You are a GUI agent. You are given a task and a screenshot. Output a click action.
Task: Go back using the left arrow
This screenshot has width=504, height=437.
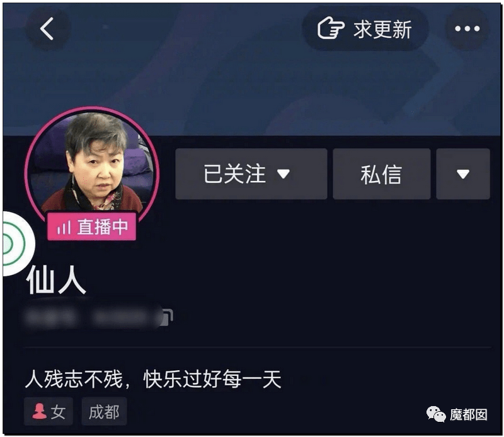coord(47,29)
